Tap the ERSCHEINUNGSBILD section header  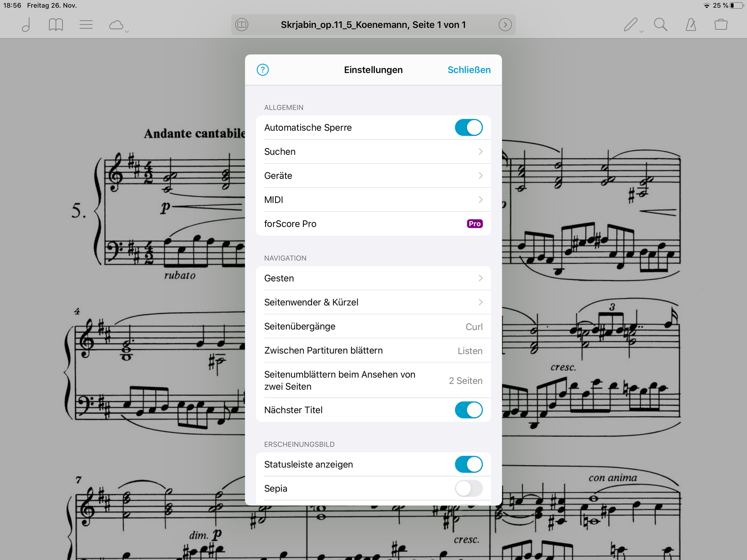coord(299,445)
